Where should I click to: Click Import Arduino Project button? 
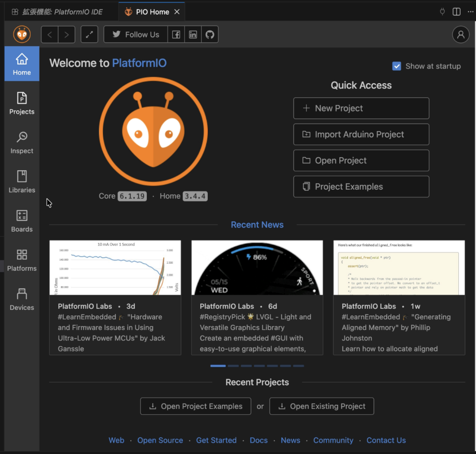click(x=361, y=134)
